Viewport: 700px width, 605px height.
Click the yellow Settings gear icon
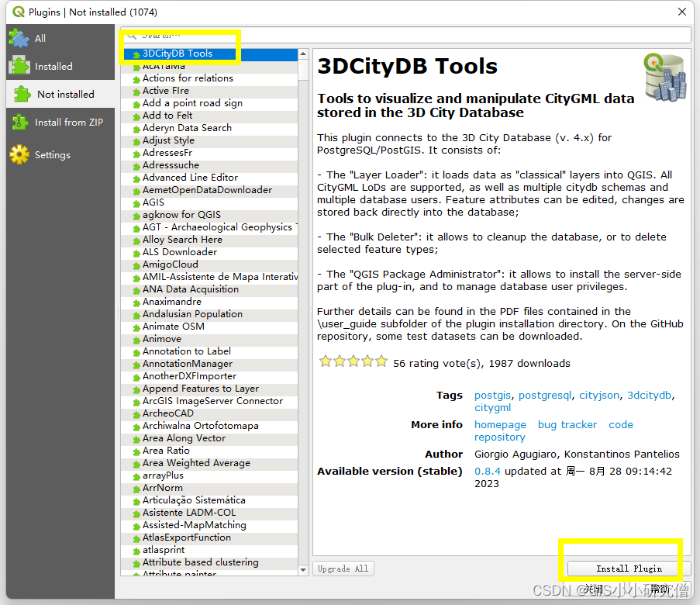pos(19,154)
